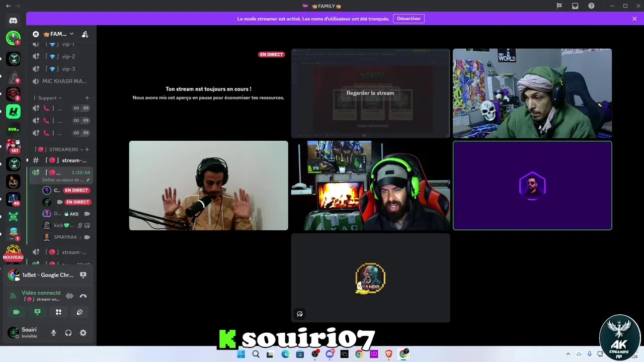Open Microsoft Edge from taskbar
The width and height of the screenshot is (644, 362).
point(285,354)
